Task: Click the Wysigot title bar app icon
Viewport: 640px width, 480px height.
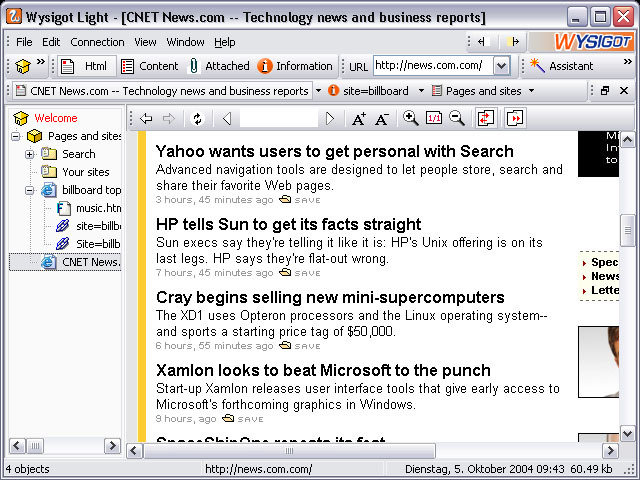Action: (x=13, y=16)
